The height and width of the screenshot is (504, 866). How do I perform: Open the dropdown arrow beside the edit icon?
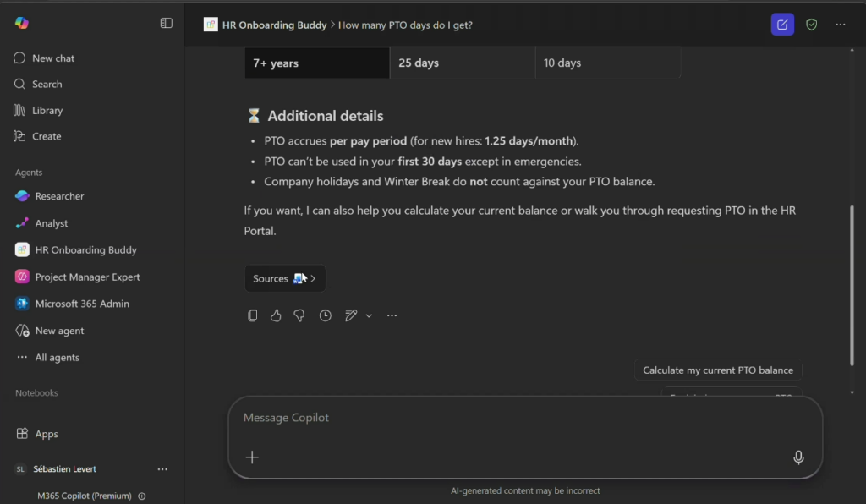point(369,315)
